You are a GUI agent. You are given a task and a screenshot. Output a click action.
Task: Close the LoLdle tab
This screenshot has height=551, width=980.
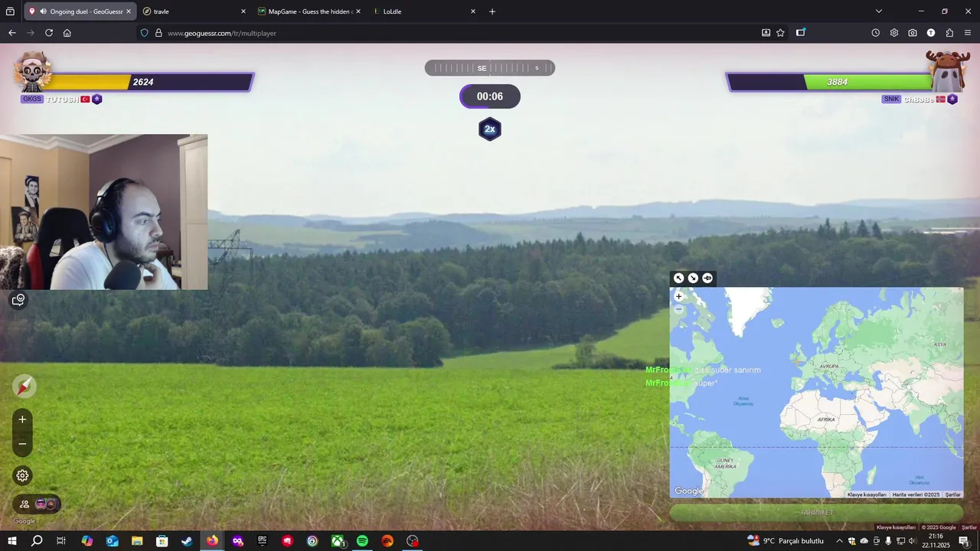pos(473,11)
